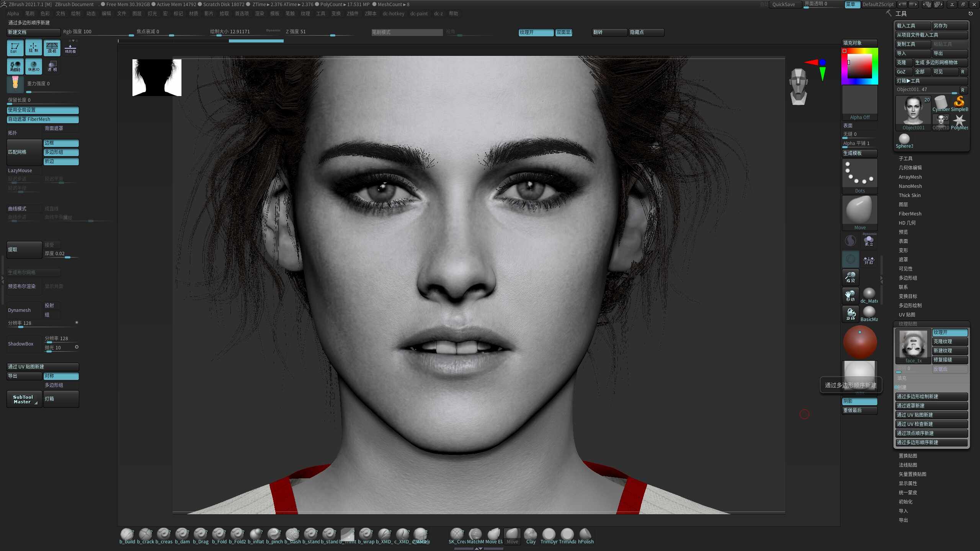Viewport: 980px width, 551px height.
Task: Pick a hue in the color picker
Action: pyautogui.click(x=859, y=66)
